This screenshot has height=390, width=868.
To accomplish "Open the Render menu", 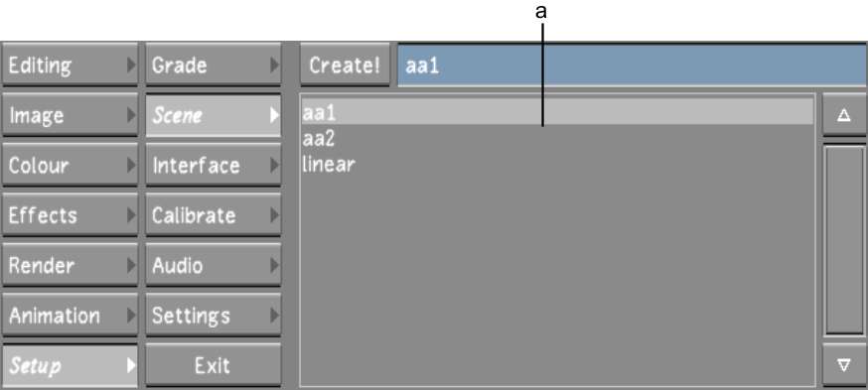I will [x=70, y=265].
